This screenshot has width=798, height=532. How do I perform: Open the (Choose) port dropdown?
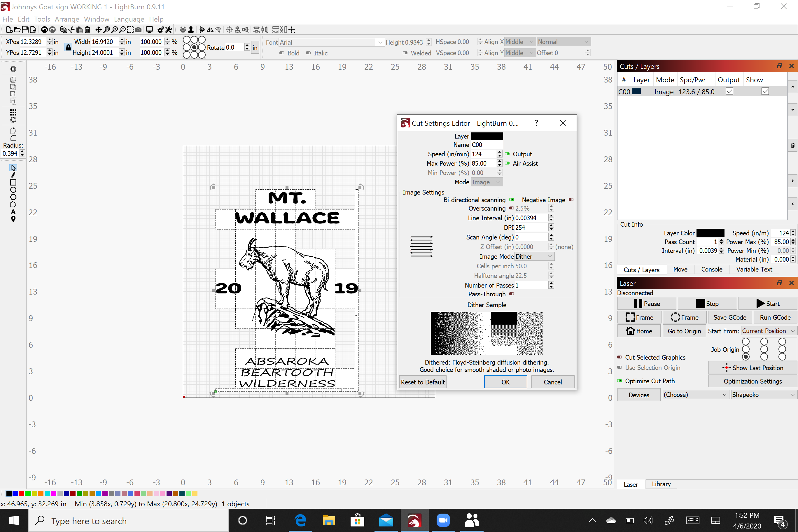695,395
